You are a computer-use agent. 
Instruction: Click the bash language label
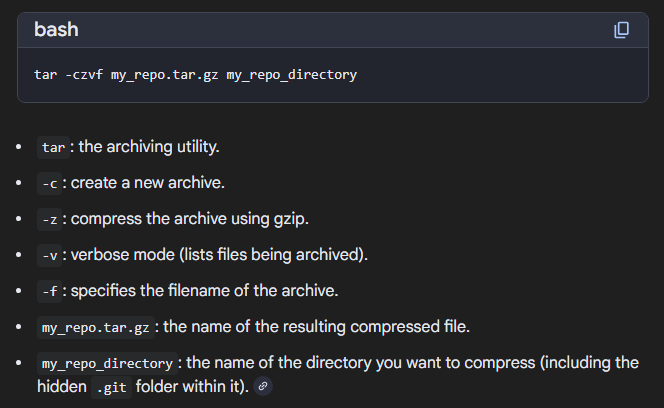pyautogui.click(x=56, y=30)
